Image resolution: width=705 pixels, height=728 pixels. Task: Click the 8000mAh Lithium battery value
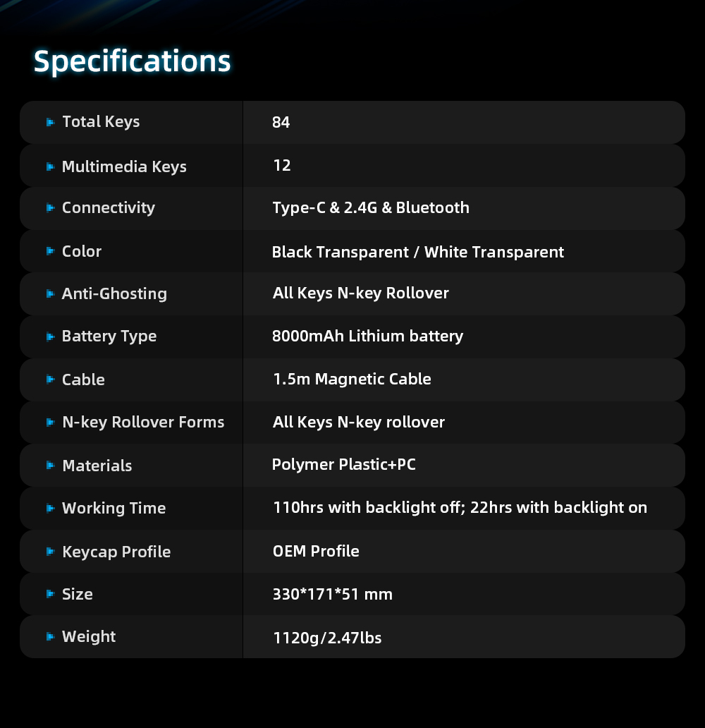point(367,336)
